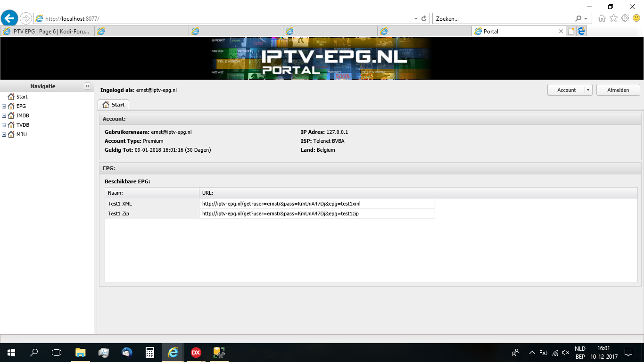Open Task View on the taskbar
The width and height of the screenshot is (644, 362).
click(x=57, y=353)
